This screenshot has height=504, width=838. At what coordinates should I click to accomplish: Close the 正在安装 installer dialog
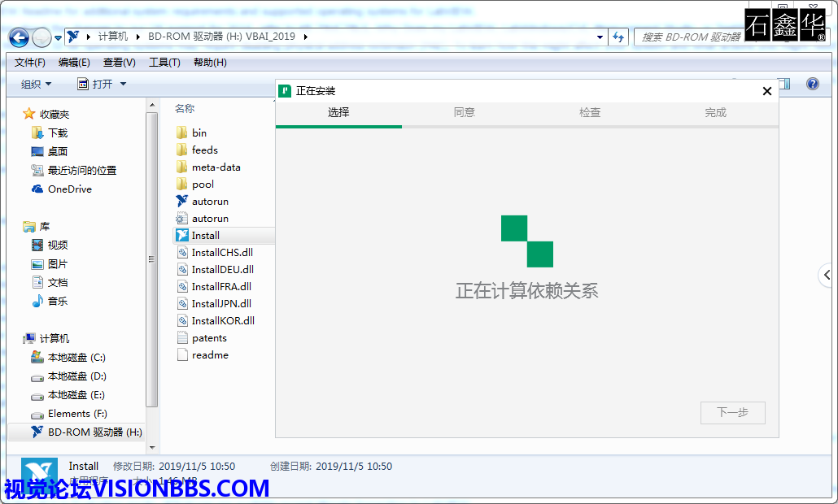[766, 91]
